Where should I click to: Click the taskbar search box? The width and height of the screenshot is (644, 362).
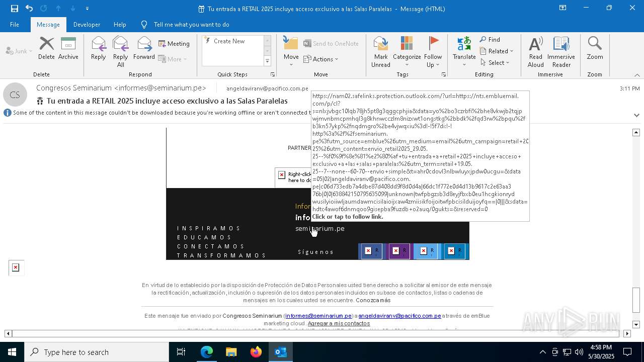(97, 352)
